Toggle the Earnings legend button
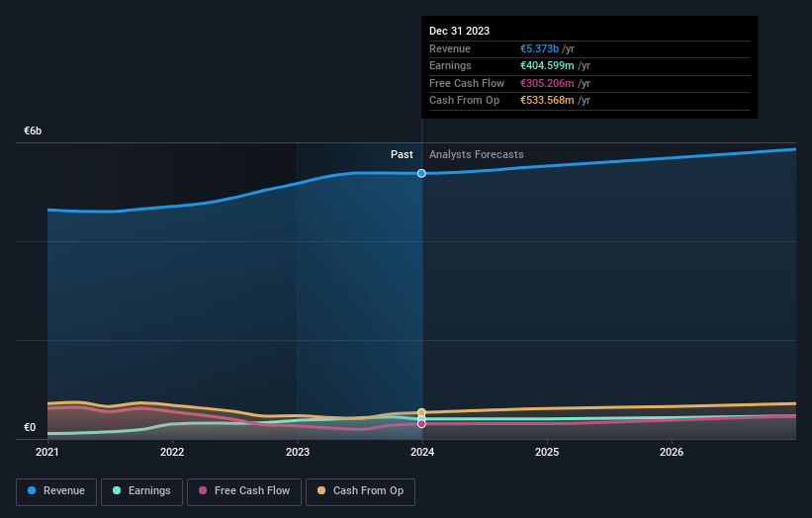The width and height of the screenshot is (812, 518). point(141,491)
